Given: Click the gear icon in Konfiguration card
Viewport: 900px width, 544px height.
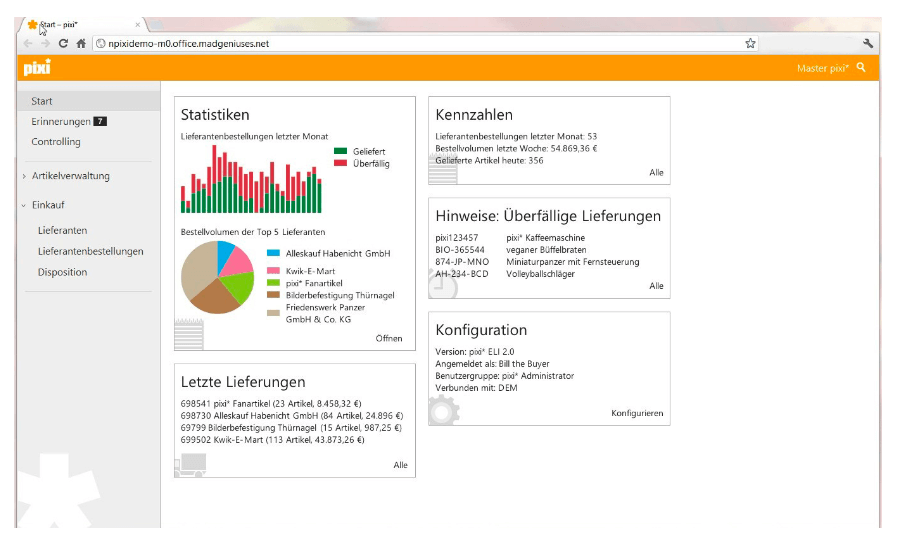Looking at the screenshot, I should [444, 410].
